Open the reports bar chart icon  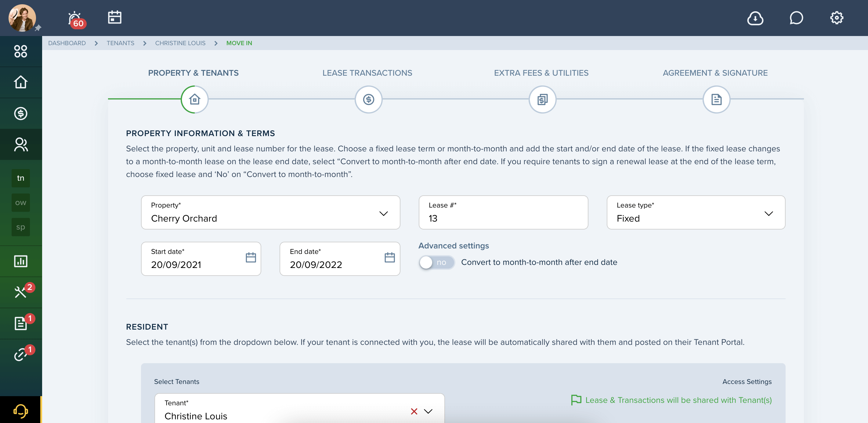coord(20,261)
